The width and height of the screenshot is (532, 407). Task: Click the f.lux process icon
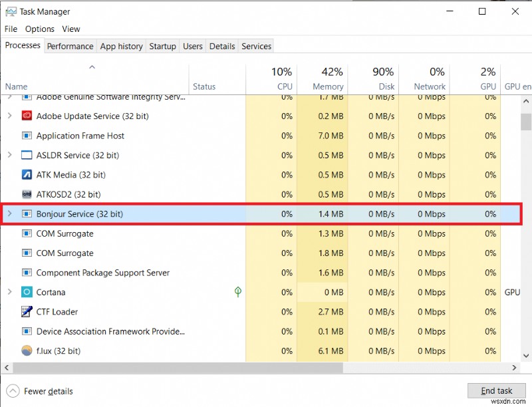pyautogui.click(x=27, y=350)
